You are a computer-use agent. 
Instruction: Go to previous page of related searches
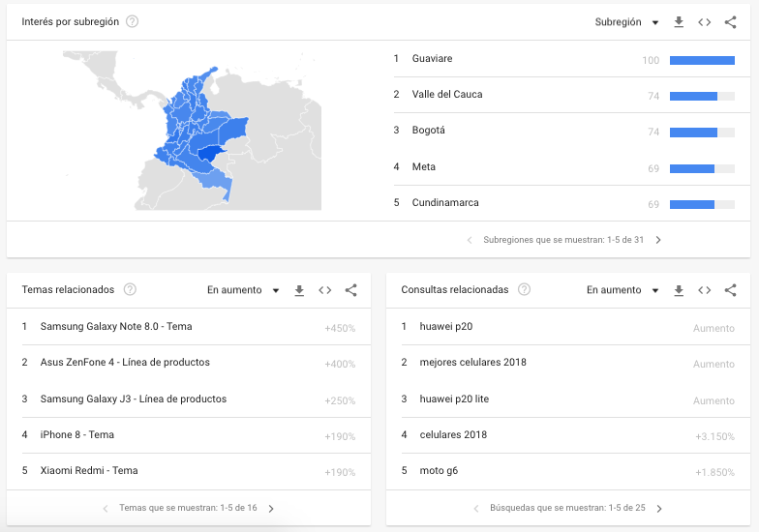click(476, 509)
